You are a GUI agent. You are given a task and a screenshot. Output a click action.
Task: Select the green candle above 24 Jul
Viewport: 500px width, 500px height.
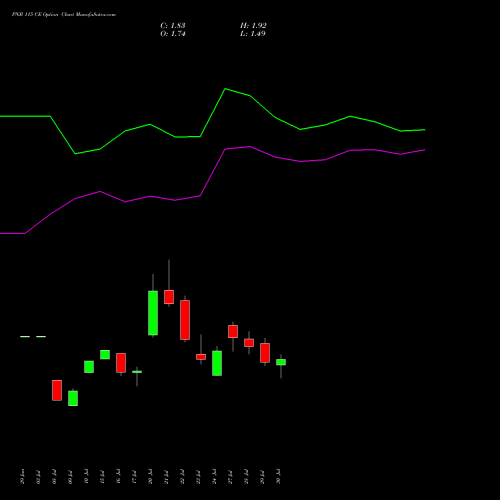217,363
